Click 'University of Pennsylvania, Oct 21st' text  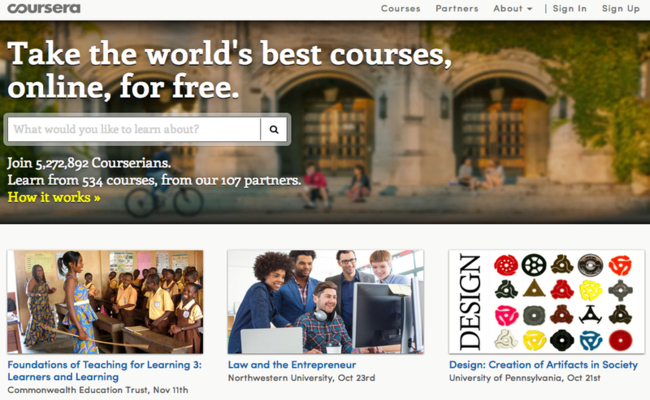pyautogui.click(x=525, y=378)
